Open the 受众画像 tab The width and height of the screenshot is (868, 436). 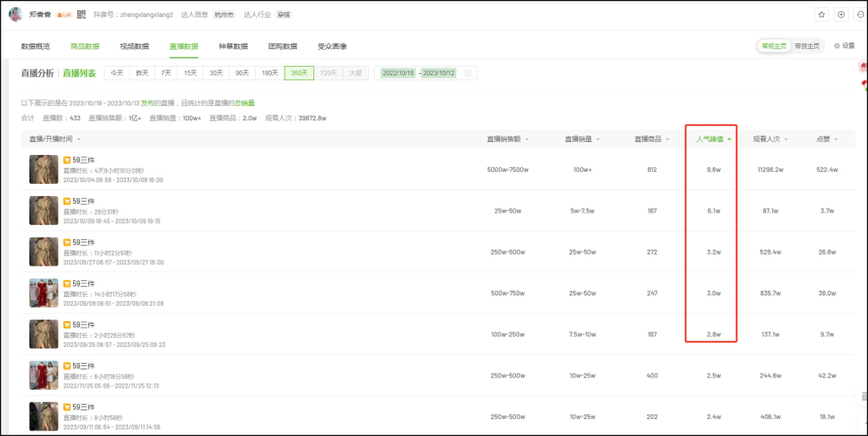tap(332, 47)
